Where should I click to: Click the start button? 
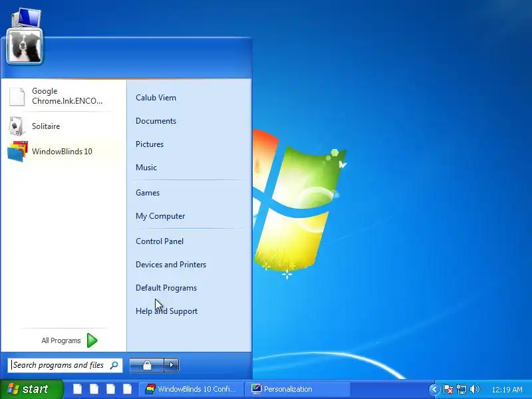(32, 389)
